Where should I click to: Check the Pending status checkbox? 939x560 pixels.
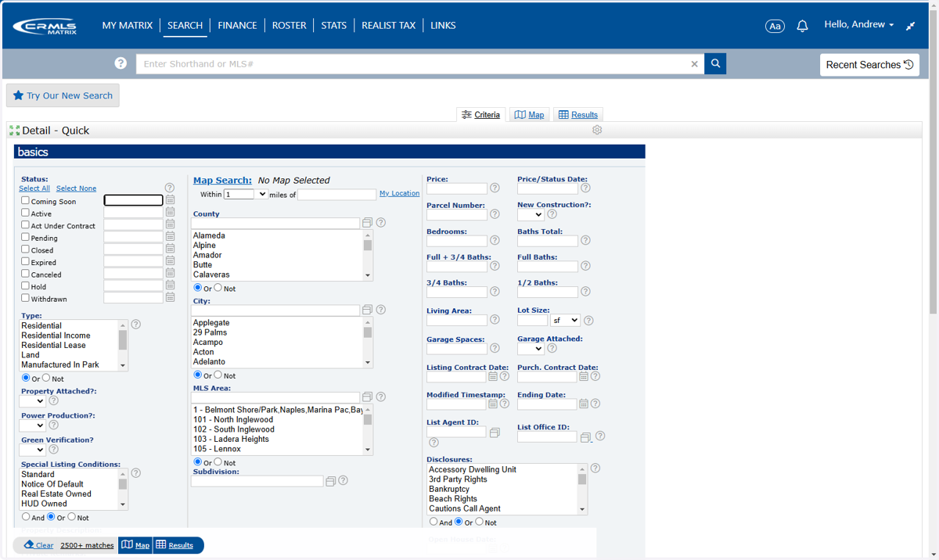[x=25, y=237]
